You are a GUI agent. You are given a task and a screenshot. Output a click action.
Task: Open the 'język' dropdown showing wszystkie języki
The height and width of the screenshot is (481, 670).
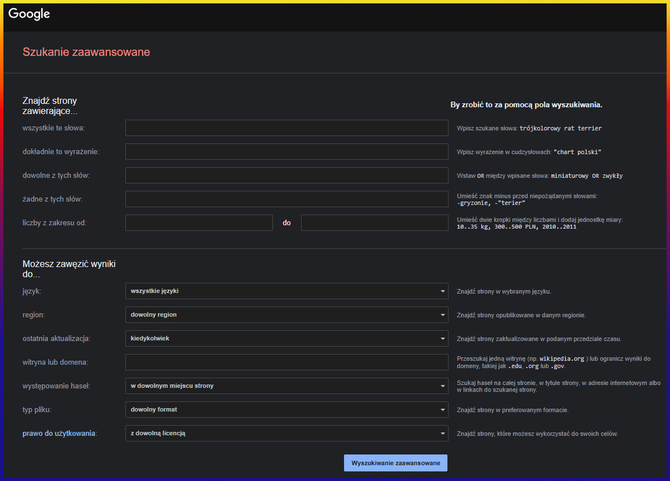(287, 291)
